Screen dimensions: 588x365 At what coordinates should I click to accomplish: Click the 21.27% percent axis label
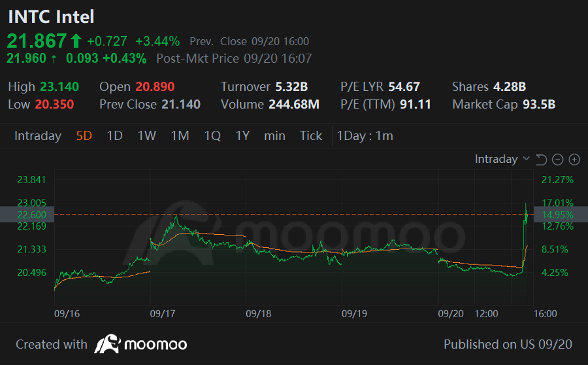558,180
